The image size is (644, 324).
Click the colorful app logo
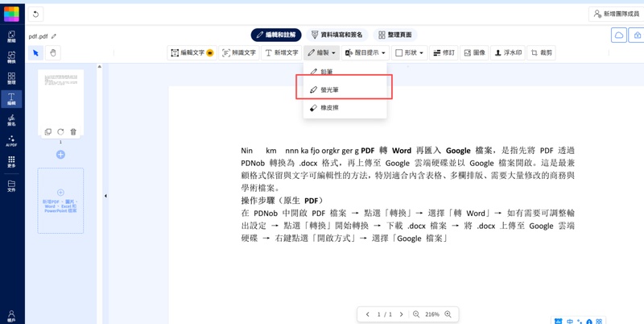(11, 14)
